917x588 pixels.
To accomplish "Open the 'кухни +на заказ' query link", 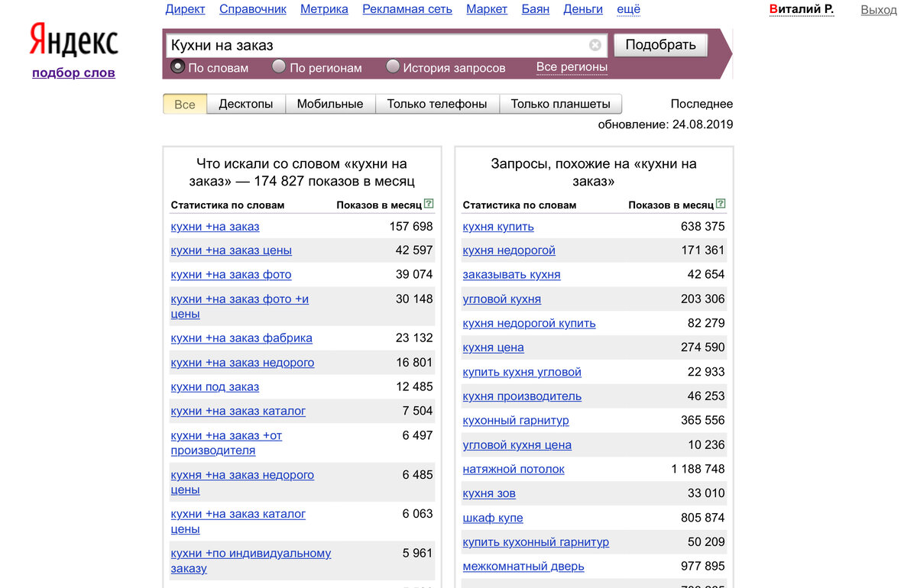I will coord(215,227).
